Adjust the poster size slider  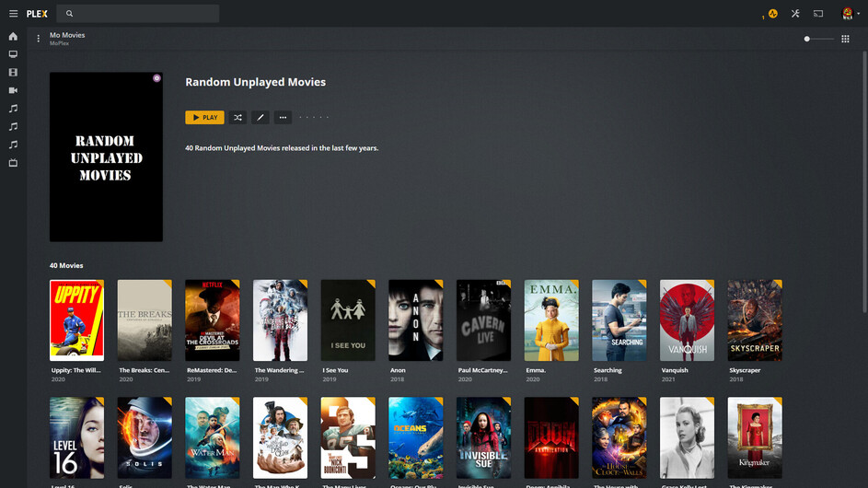[x=818, y=39]
